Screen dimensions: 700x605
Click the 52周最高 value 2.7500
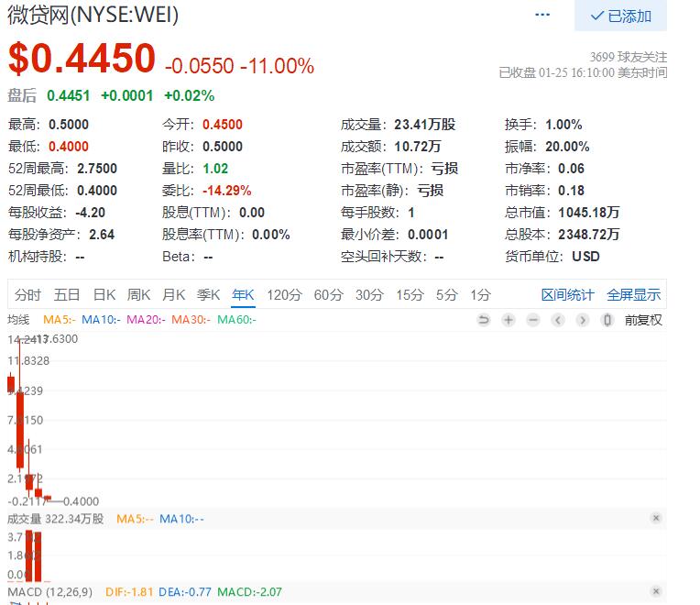click(x=97, y=169)
